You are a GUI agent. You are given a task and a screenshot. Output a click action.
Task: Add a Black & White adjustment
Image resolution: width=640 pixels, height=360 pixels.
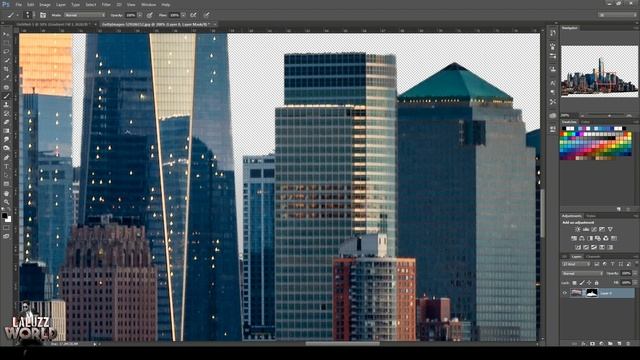pyautogui.click(x=590, y=238)
